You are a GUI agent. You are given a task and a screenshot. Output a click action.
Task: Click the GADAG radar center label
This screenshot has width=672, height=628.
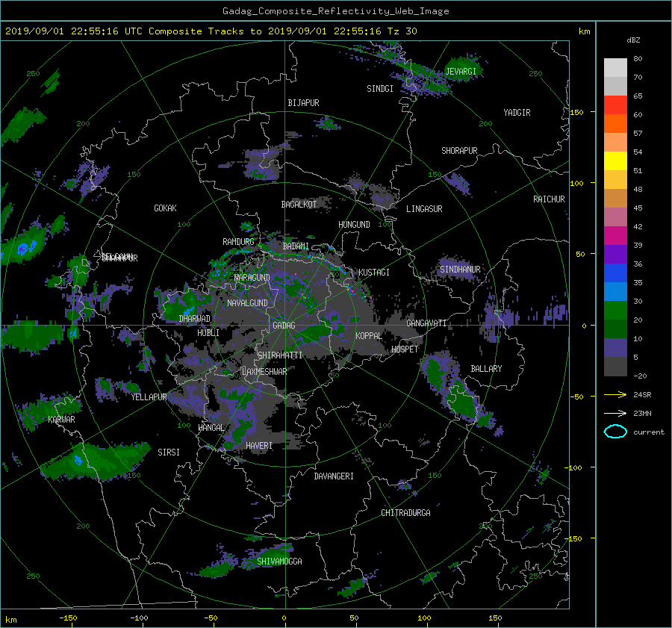tap(284, 326)
